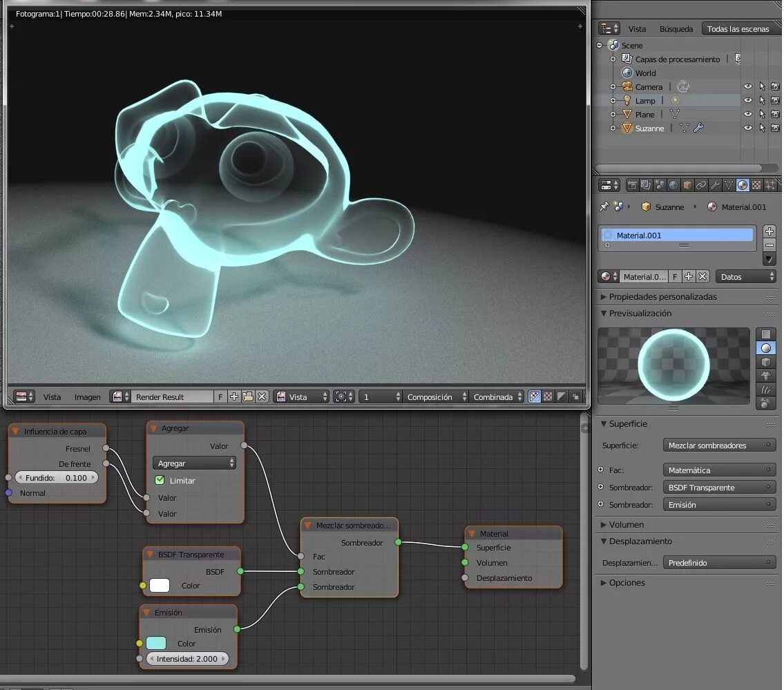Click the Suzanne cube icon in breadcrumb
Viewport: 784px width, 690px height.
point(646,207)
